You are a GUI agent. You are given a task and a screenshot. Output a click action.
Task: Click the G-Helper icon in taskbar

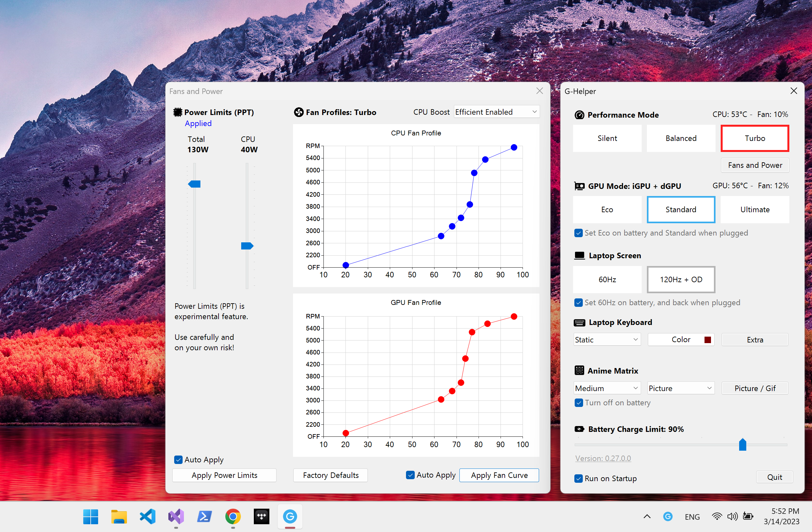click(x=290, y=516)
